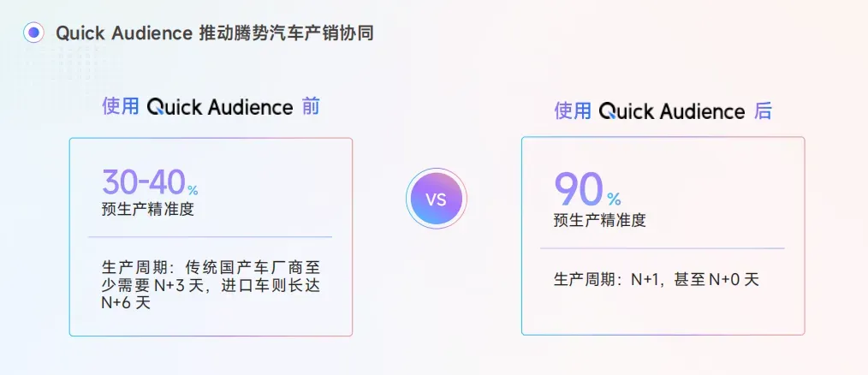Select the large "30-40" figure

point(143,182)
